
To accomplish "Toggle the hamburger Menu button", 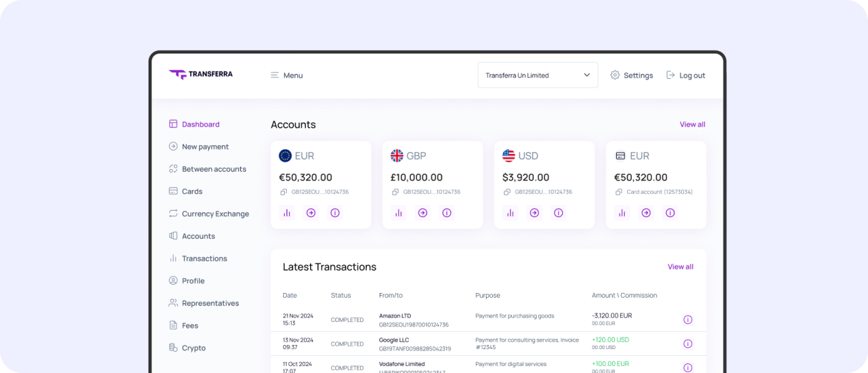I will tap(286, 75).
